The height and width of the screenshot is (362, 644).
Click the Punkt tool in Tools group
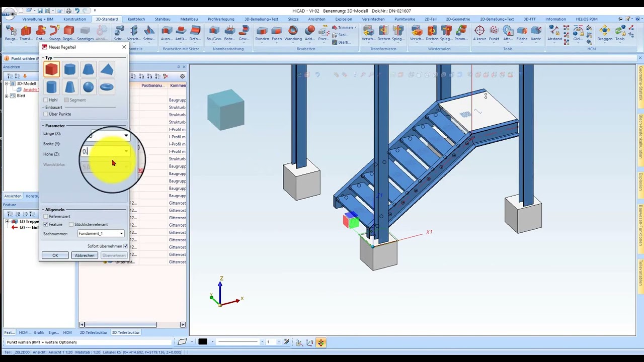point(494,34)
